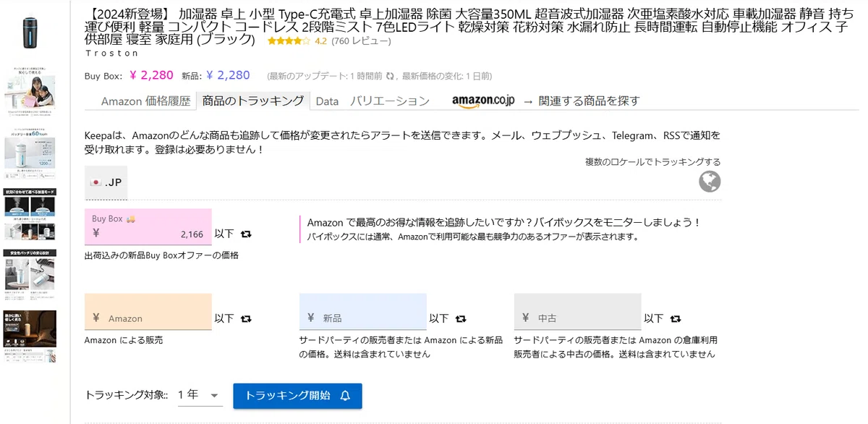Toggle the 新品 price threshold direction arrows
The height and width of the screenshot is (424, 868).
tap(461, 318)
